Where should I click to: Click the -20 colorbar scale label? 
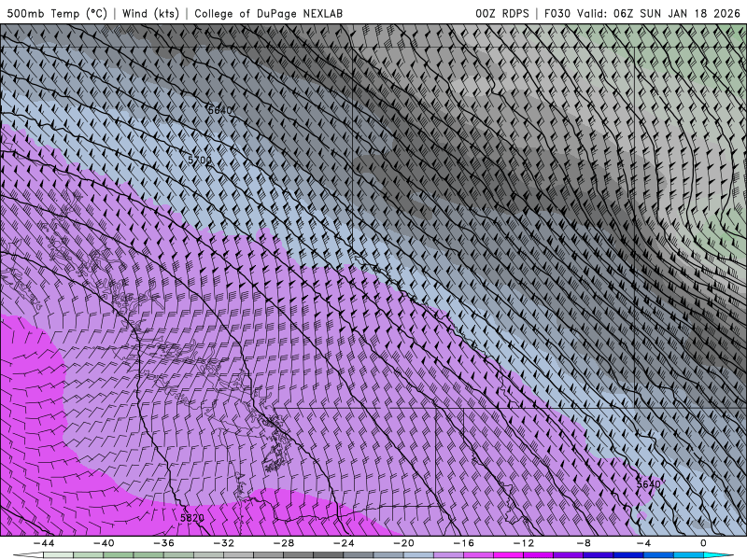point(404,543)
